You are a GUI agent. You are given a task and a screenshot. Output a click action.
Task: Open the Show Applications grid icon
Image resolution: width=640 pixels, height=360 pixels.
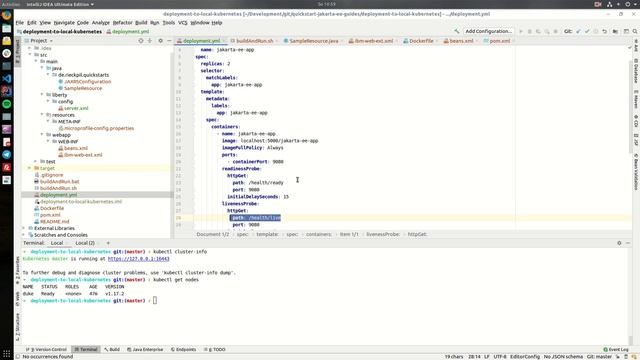(x=7, y=353)
